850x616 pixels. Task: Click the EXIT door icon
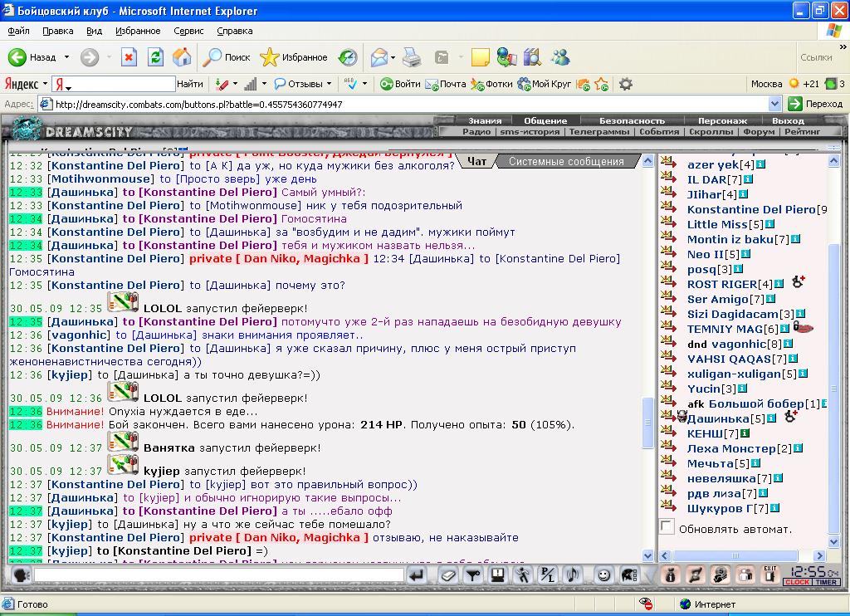coord(769,574)
